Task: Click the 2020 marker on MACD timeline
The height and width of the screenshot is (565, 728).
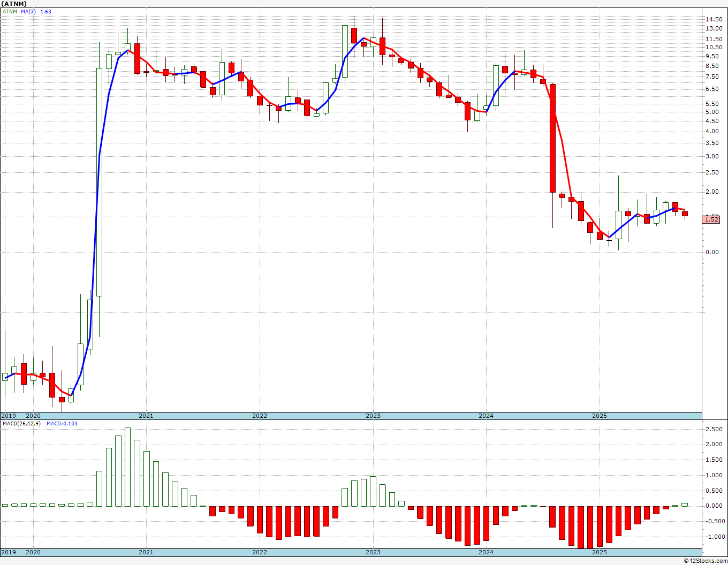Action: pyautogui.click(x=33, y=552)
